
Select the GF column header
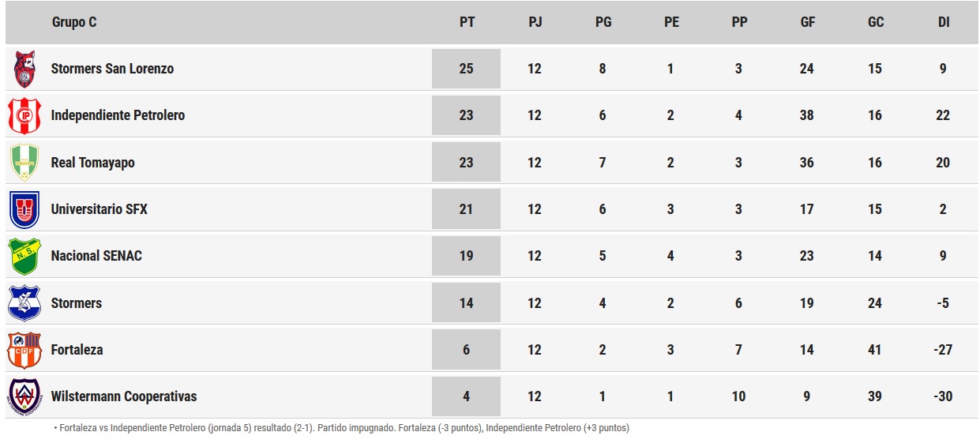[807, 22]
